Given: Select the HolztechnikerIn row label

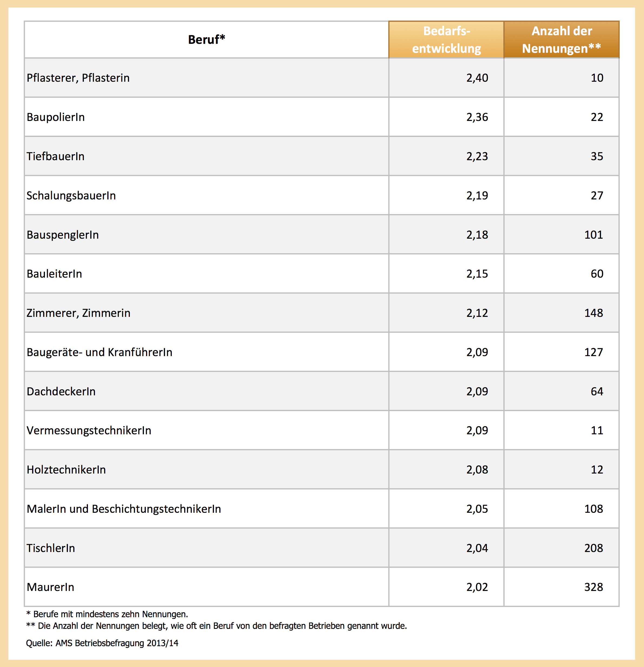Looking at the screenshot, I should coord(66,470).
